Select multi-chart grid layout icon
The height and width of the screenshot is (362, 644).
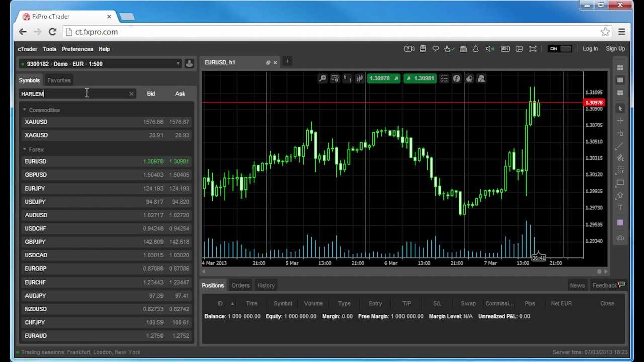coord(620,68)
